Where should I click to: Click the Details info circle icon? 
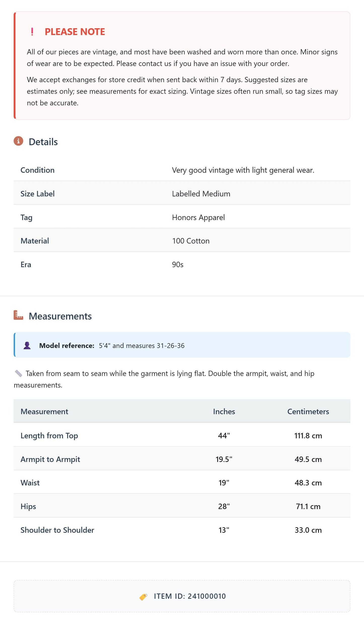click(x=18, y=141)
